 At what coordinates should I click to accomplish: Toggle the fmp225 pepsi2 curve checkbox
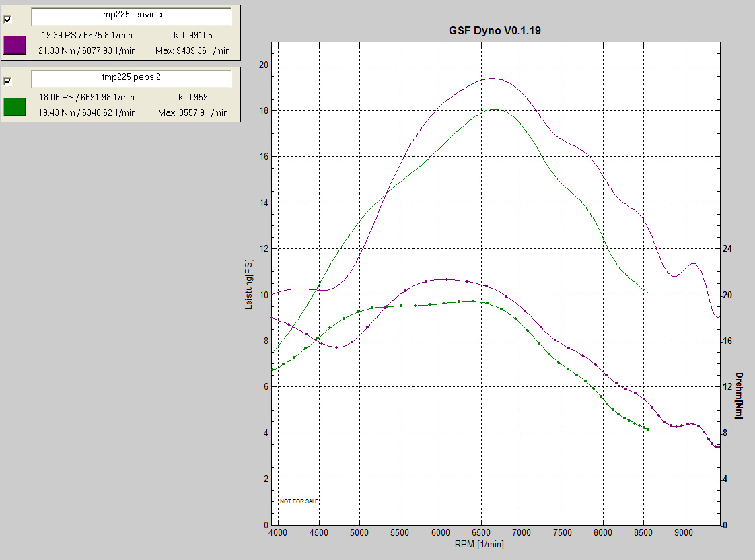7,81
